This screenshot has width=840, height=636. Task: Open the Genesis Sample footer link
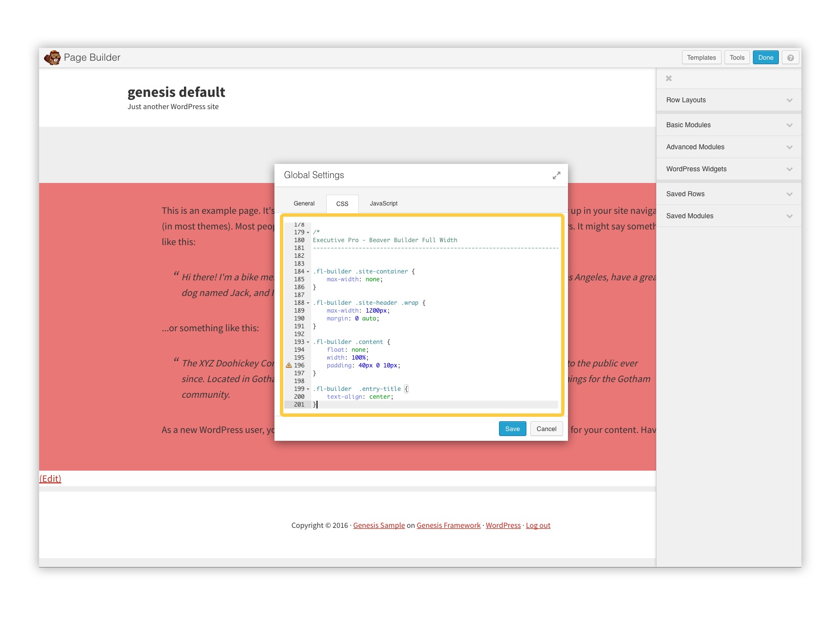point(379,525)
